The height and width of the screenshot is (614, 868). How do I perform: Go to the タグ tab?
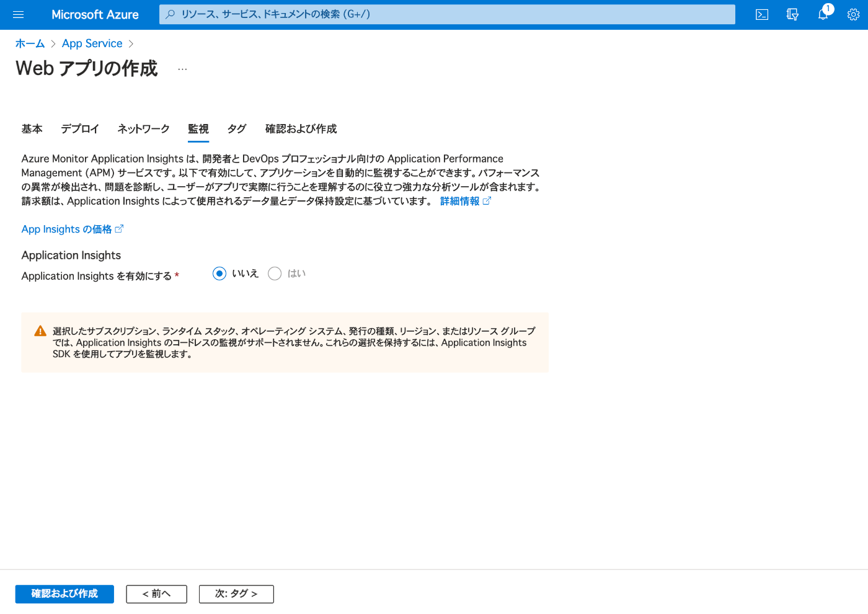click(x=237, y=129)
